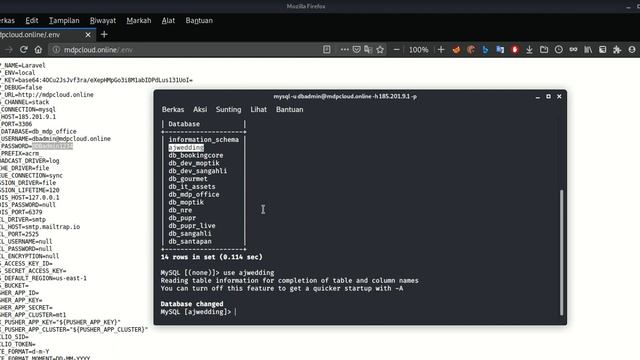Toggle the sidebar view icon
The image size is (640, 360).
[x=602, y=49]
